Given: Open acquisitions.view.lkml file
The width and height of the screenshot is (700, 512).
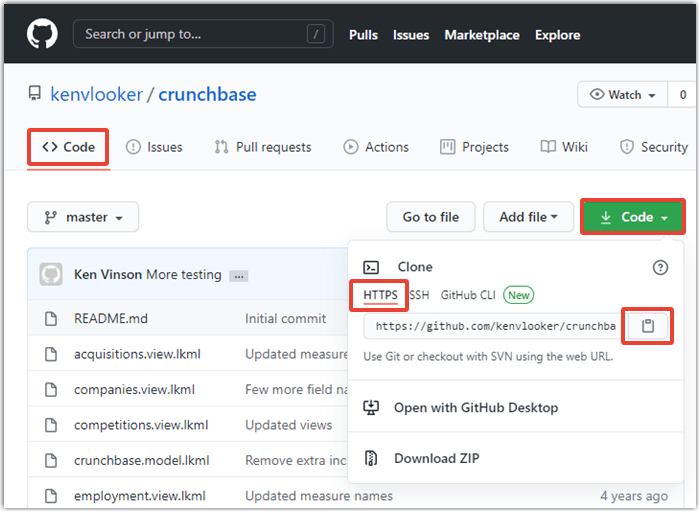Looking at the screenshot, I should (x=137, y=354).
